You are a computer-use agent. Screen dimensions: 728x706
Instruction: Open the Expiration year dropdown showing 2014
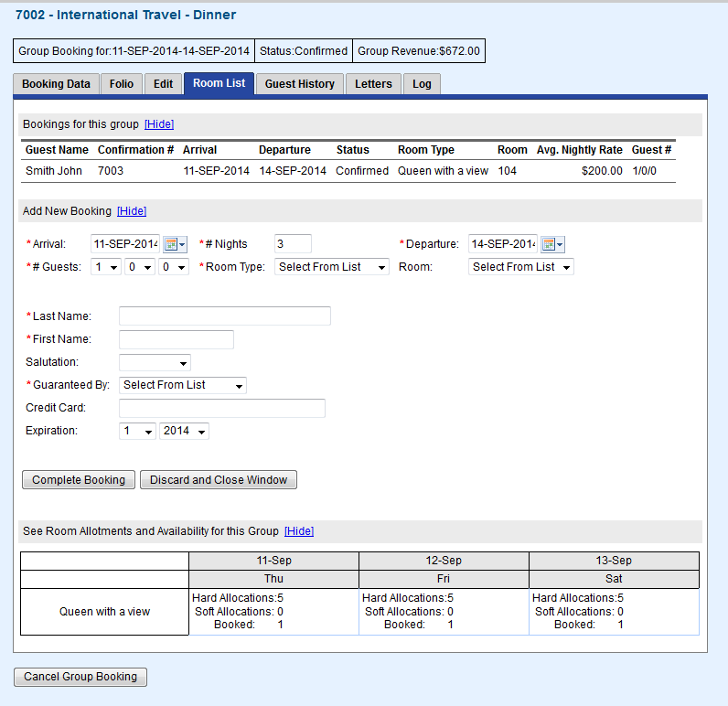(x=184, y=432)
